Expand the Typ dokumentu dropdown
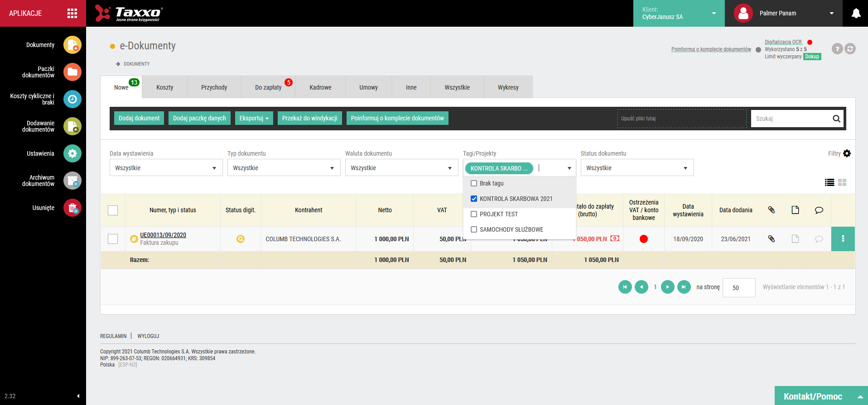The image size is (868, 405). [x=284, y=168]
